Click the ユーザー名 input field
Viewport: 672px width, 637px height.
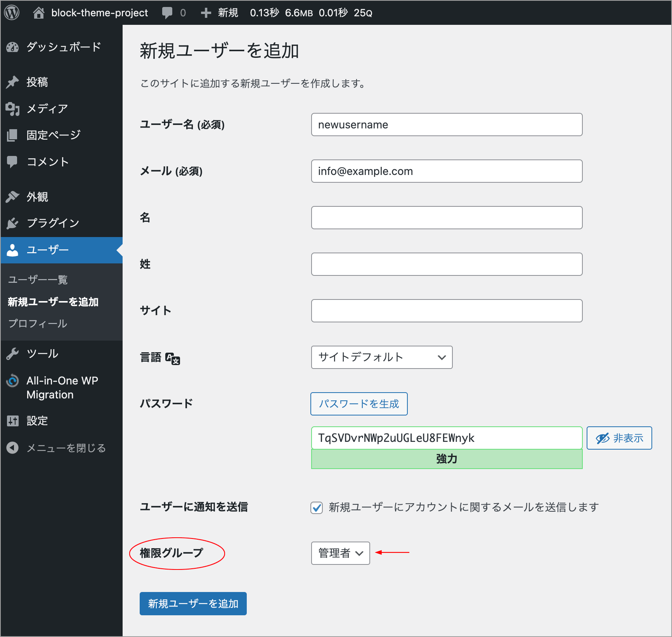(447, 125)
